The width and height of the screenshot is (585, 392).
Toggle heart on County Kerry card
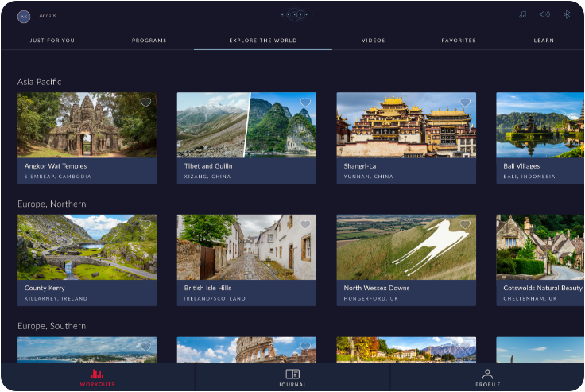(x=145, y=225)
